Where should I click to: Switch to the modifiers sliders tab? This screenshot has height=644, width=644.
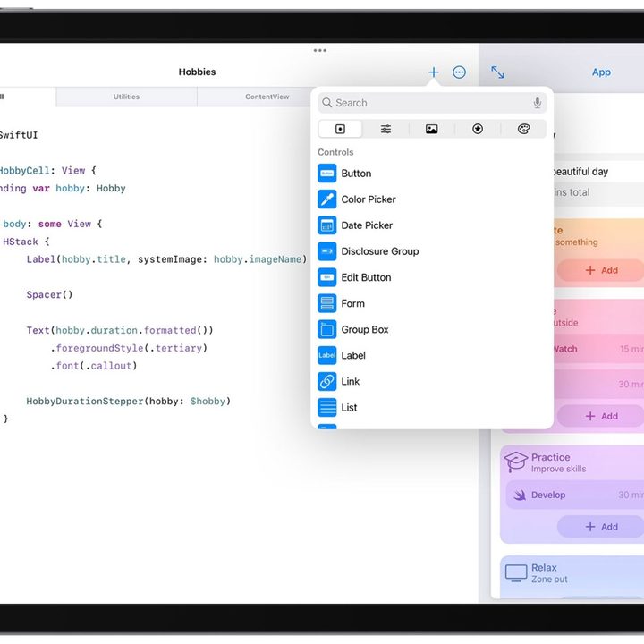pyautogui.click(x=386, y=129)
